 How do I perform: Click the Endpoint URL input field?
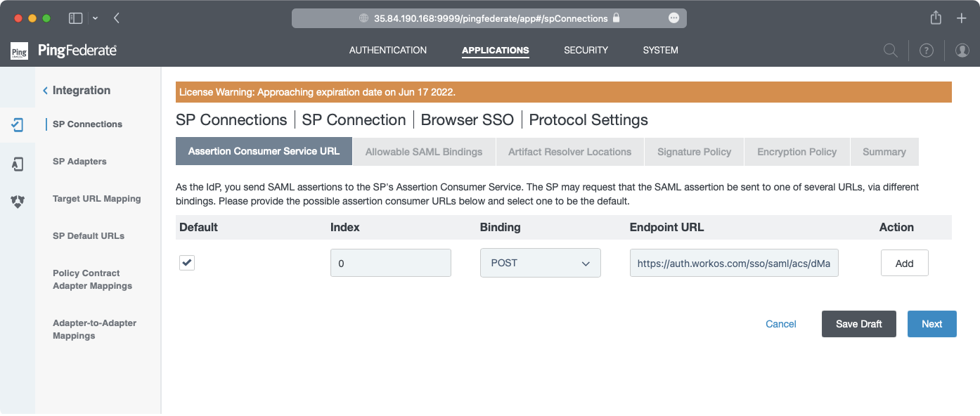coord(733,264)
